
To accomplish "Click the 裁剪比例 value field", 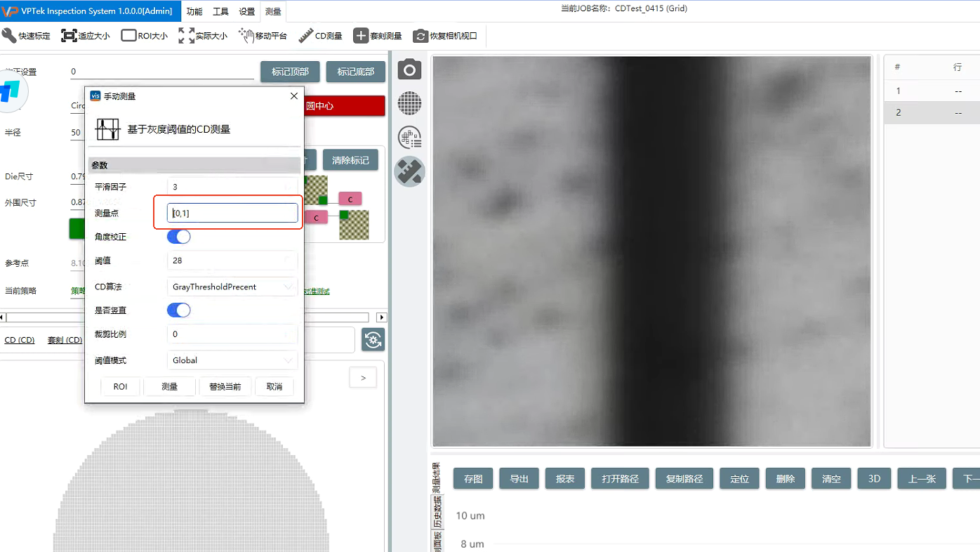I will [x=232, y=334].
